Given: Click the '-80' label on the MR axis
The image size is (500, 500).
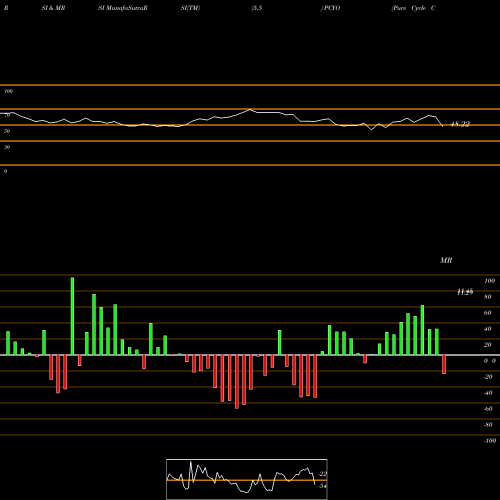Looking at the screenshot, I should [x=488, y=425].
